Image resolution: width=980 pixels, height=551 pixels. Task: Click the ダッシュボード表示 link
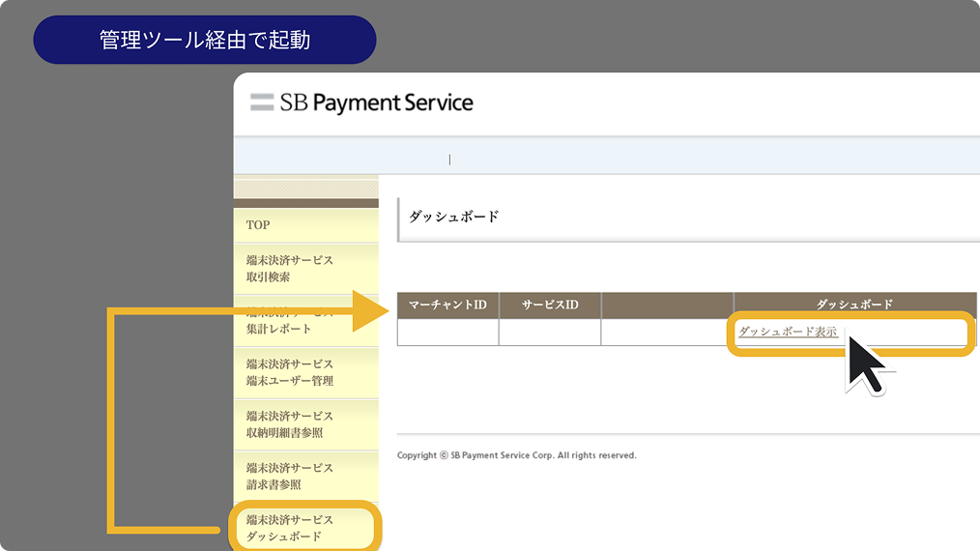788,332
